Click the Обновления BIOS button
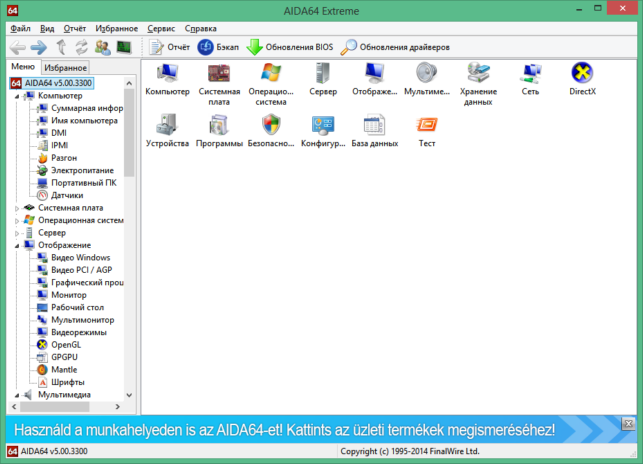This screenshot has width=643, height=464. click(x=290, y=48)
